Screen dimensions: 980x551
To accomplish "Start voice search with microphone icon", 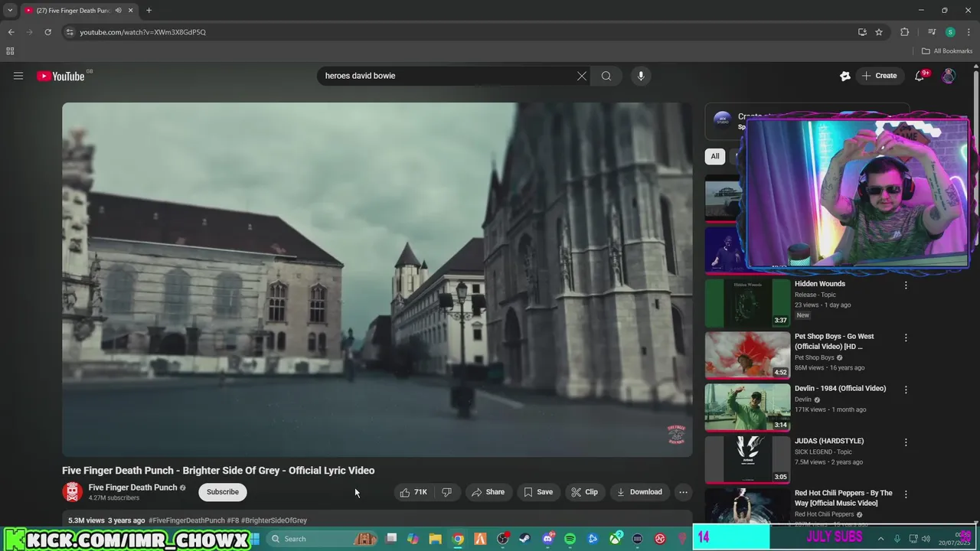I will click(x=641, y=76).
